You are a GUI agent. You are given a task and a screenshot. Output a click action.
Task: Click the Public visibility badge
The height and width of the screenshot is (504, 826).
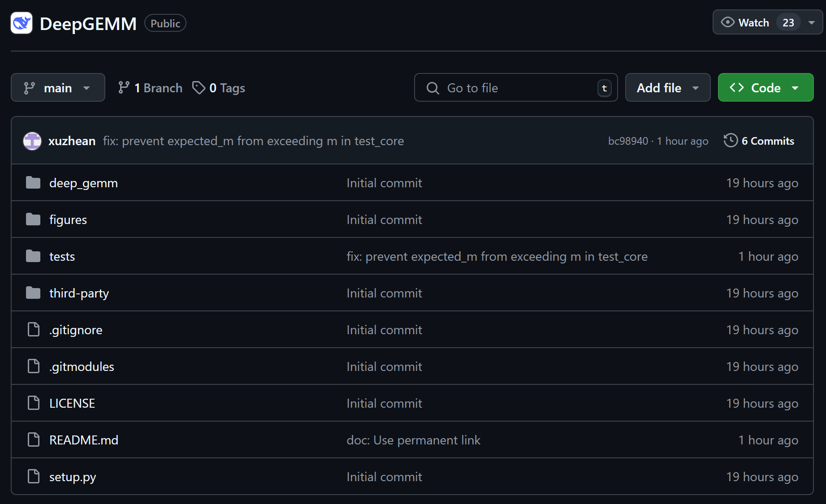tap(165, 23)
